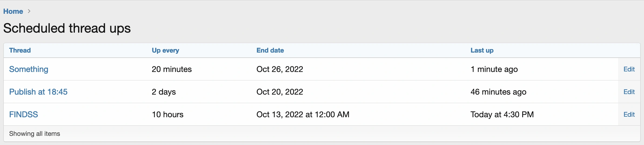The width and height of the screenshot is (644, 145).
Task: Select the Up every column header
Action: click(x=165, y=50)
